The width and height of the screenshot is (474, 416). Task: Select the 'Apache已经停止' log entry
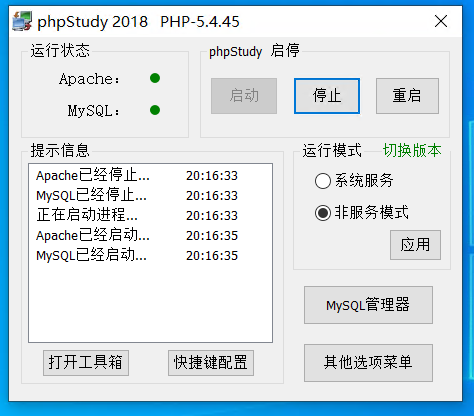pos(137,175)
